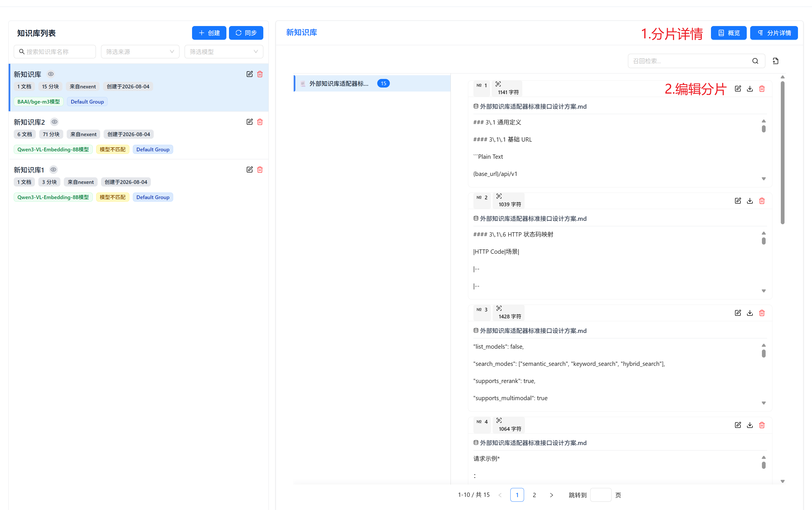Edit chunk No. 4 content
The width and height of the screenshot is (812, 510).
[738, 425]
